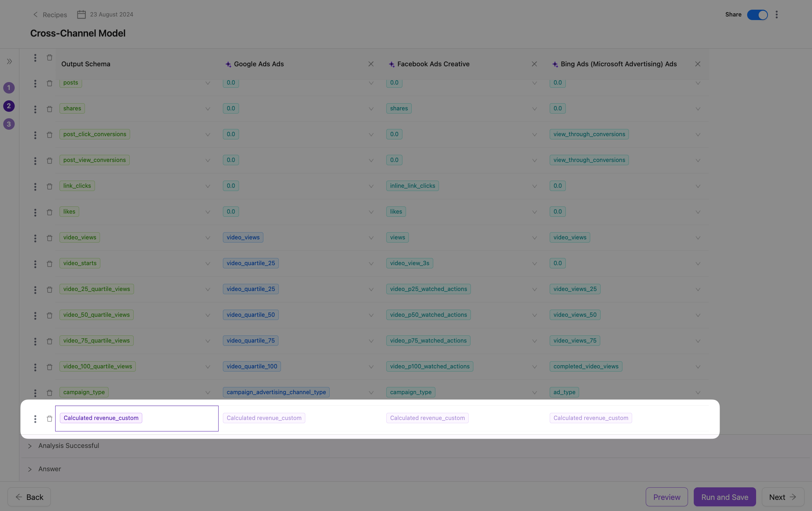Viewport: 812px width, 511px height.
Task: Click the Bing Ads sparkle icon
Action: (555, 65)
